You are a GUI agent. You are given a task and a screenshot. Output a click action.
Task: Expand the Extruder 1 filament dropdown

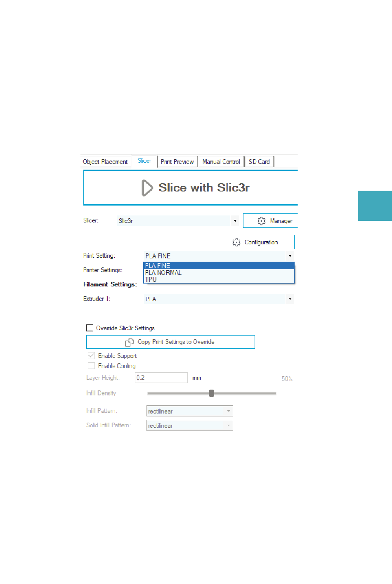pos(290,299)
